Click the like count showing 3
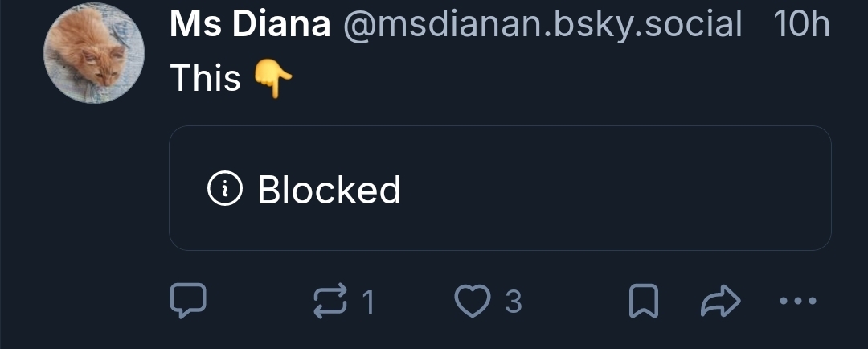The width and height of the screenshot is (868, 349). [513, 302]
